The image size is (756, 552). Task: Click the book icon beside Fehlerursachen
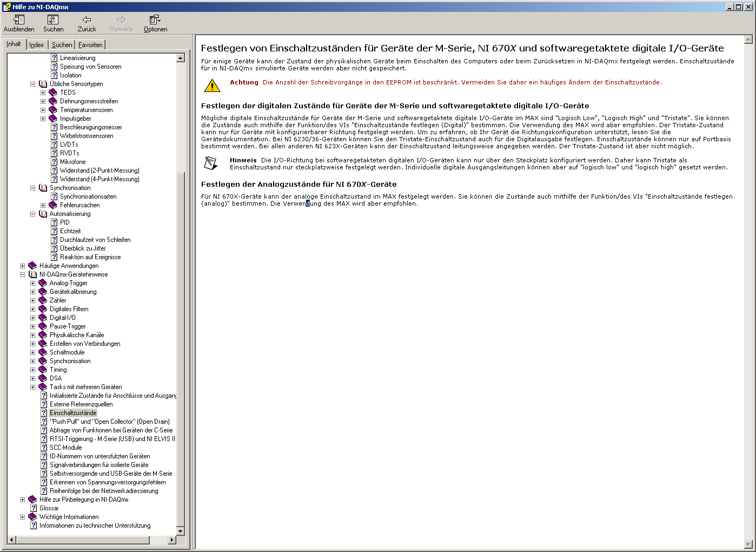pyautogui.click(x=53, y=205)
